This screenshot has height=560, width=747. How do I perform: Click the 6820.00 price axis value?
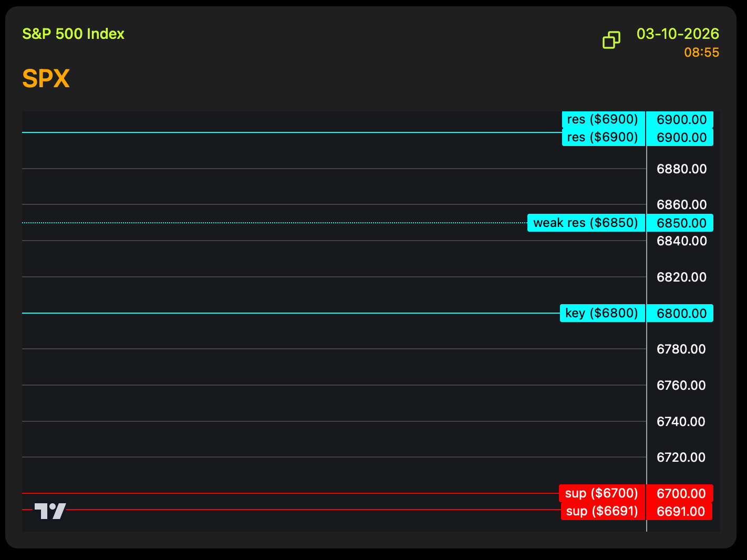[681, 277]
